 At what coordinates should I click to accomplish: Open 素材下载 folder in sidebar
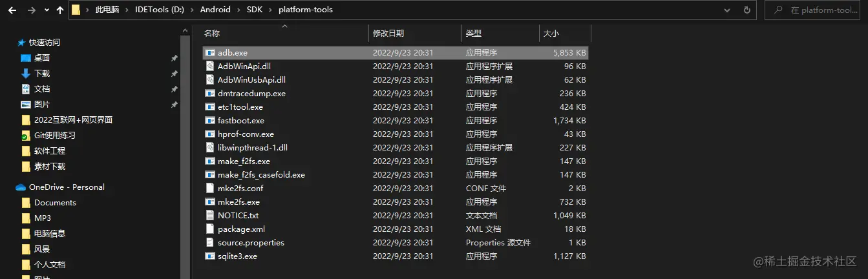(x=50, y=167)
